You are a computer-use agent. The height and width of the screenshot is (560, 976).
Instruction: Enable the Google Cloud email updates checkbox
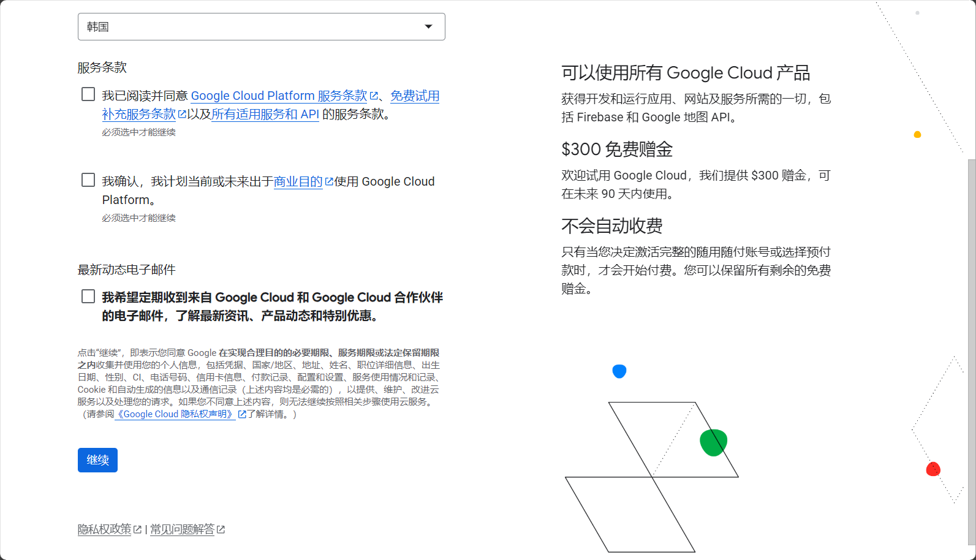click(88, 297)
